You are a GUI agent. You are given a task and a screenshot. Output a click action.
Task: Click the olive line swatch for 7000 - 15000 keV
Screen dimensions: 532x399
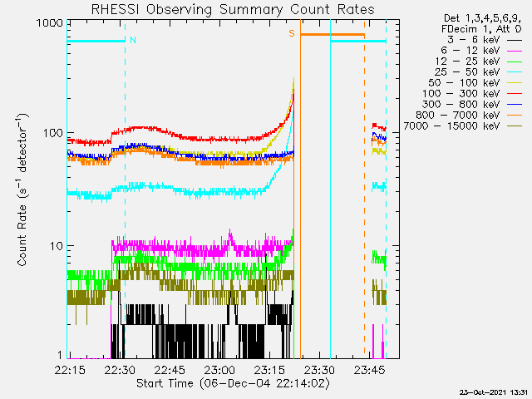coord(515,126)
